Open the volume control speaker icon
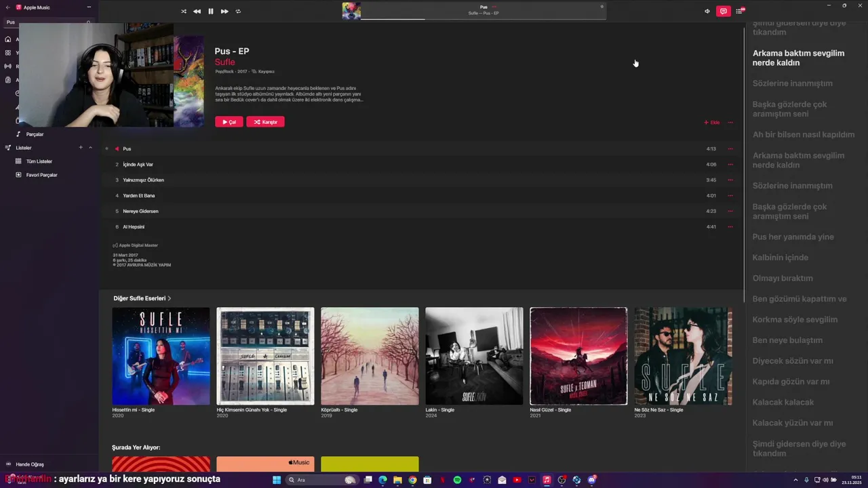Viewport: 868px width, 488px height. pos(707,11)
